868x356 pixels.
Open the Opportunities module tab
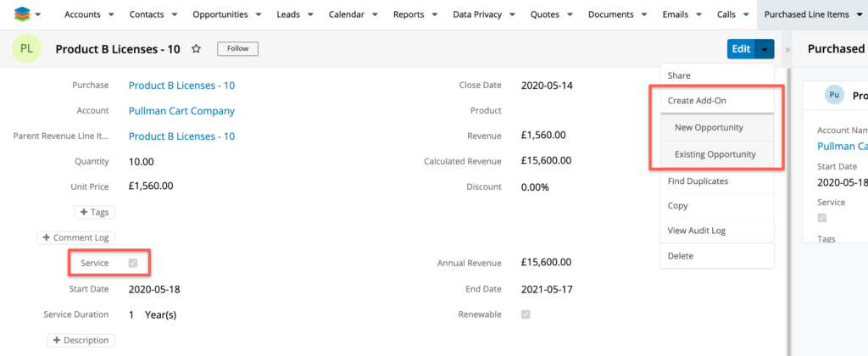pyautogui.click(x=220, y=15)
